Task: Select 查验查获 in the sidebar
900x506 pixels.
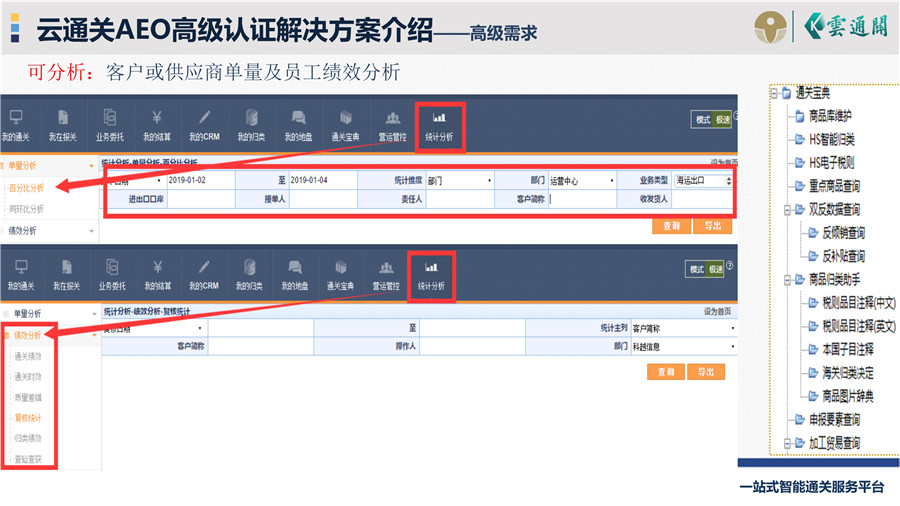Action: (x=28, y=459)
